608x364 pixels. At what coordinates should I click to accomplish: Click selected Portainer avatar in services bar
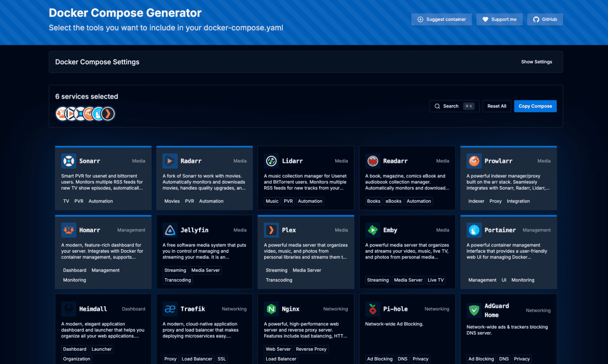coord(99,114)
